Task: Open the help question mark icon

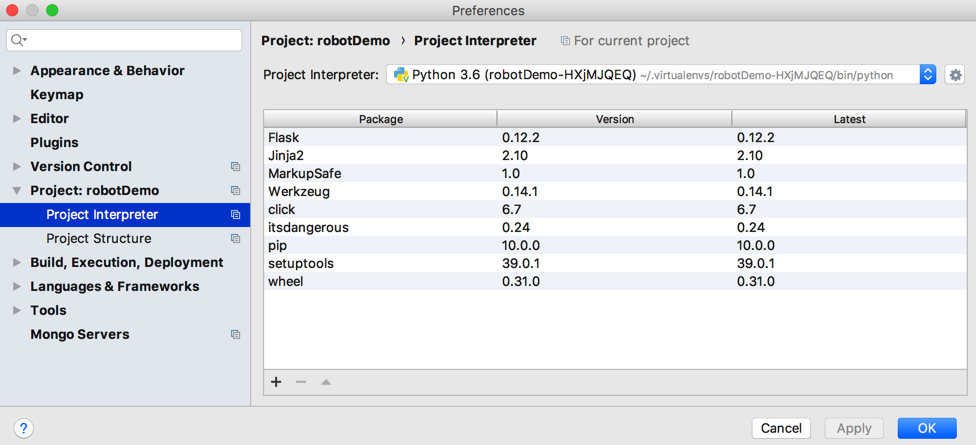Action: pos(23,428)
